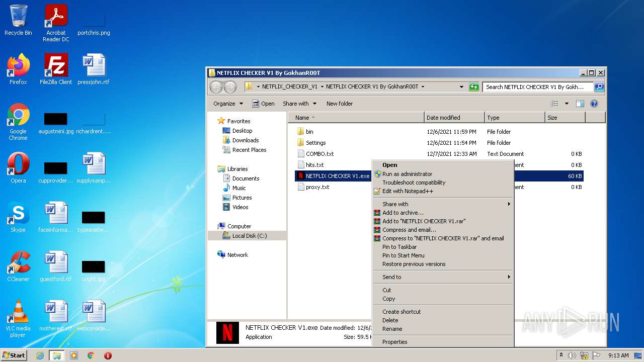Click the taskbar clock showing 9:13 AM
The height and width of the screenshot is (362, 644).
(618, 355)
